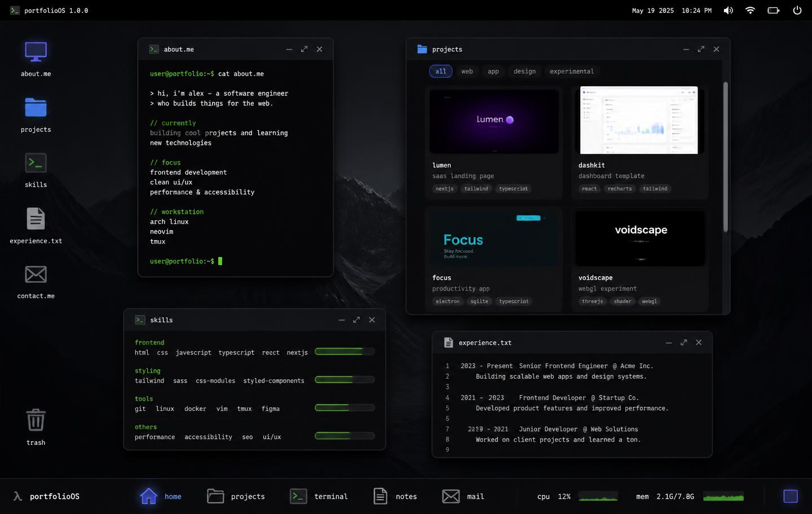
Task: Open the dashkit project thumbnail
Action: click(639, 120)
